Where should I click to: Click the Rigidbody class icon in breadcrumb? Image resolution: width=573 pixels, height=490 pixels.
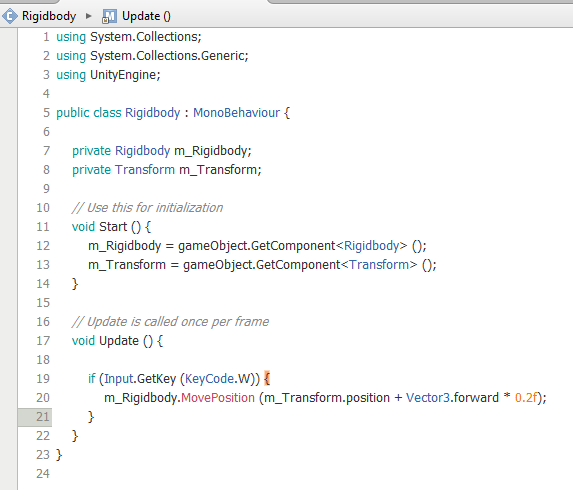coord(10,16)
